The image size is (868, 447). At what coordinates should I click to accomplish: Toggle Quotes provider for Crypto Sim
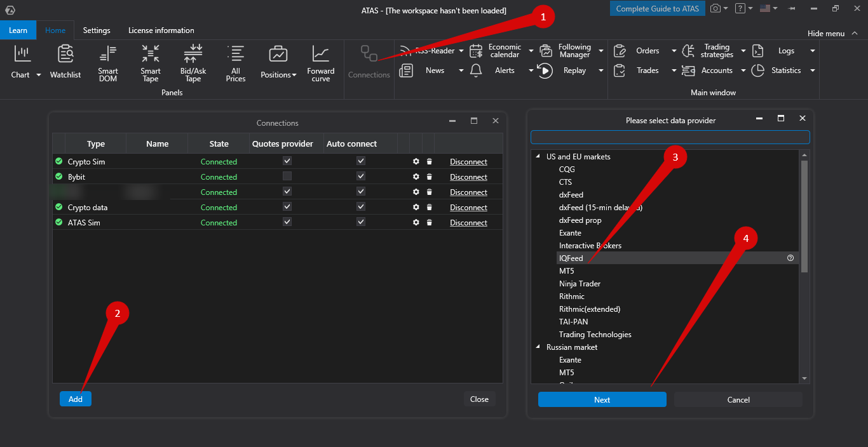287,161
